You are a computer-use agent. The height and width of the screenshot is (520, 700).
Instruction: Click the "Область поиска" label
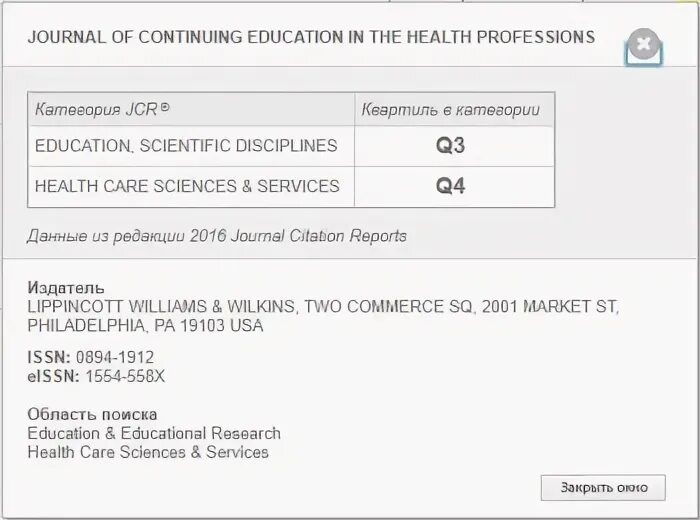point(92,414)
